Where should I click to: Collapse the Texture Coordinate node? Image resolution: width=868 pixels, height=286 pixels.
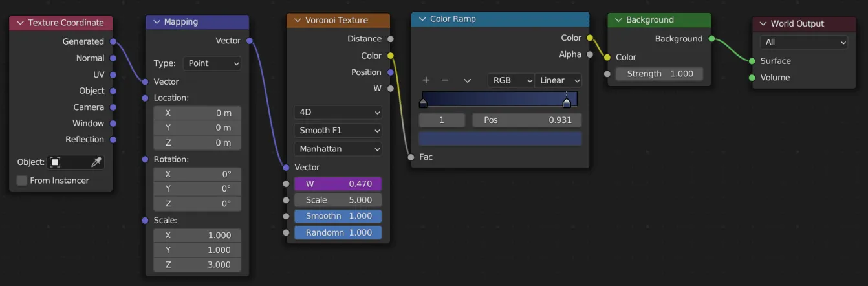(19, 23)
